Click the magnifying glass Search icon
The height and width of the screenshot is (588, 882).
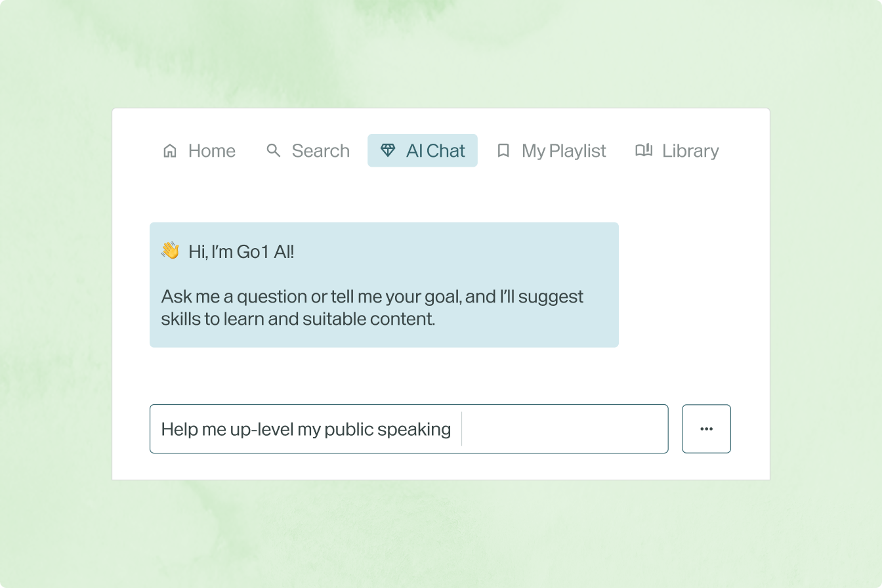(274, 151)
